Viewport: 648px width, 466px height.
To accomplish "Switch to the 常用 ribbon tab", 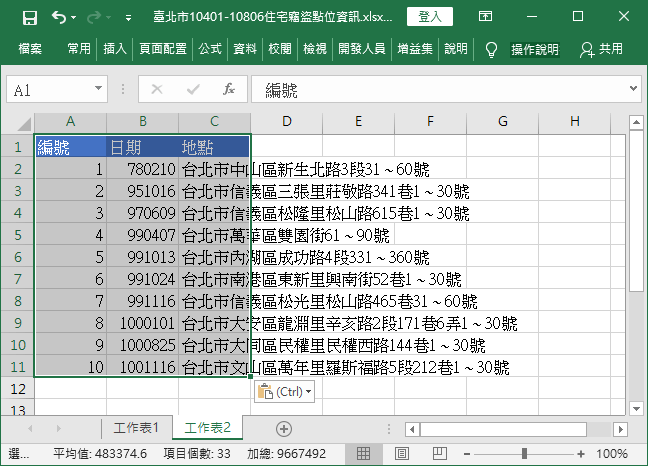I will [79, 49].
